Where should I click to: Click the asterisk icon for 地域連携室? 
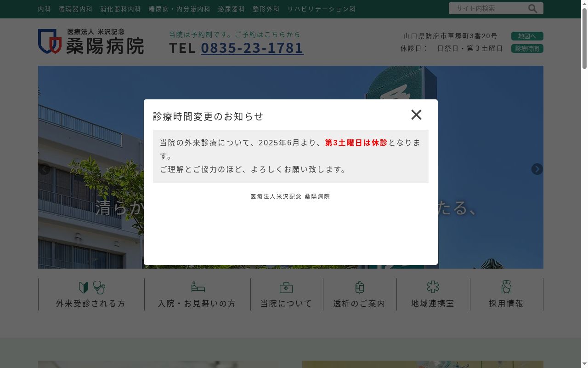click(433, 287)
